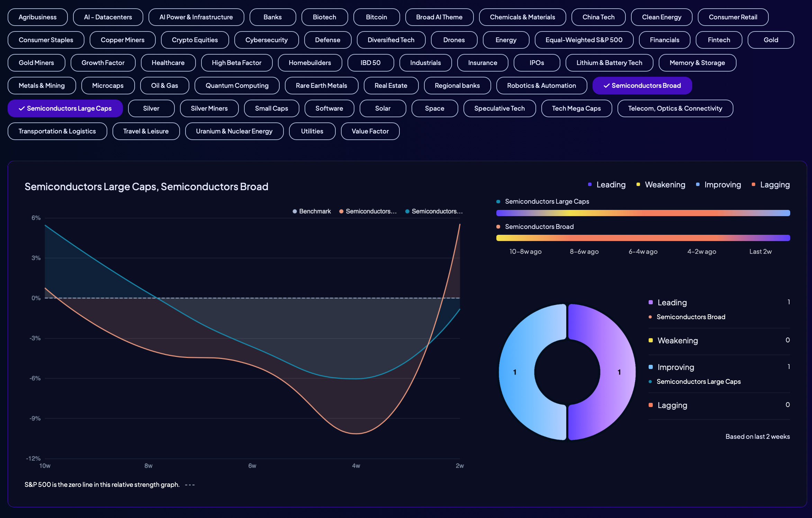Click the blue Improving legend marker

point(698,184)
